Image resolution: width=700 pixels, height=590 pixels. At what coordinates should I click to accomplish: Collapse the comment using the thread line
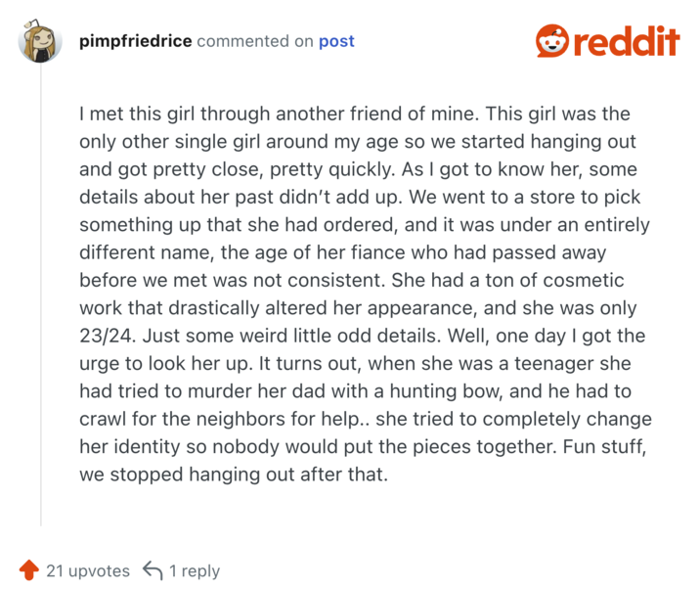(40, 294)
